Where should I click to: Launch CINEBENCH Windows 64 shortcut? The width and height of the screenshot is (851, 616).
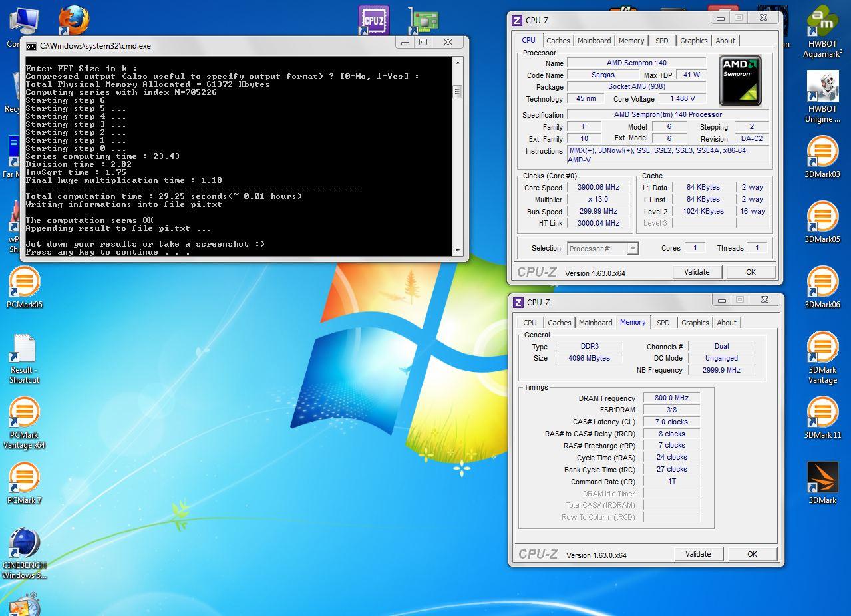[25, 553]
